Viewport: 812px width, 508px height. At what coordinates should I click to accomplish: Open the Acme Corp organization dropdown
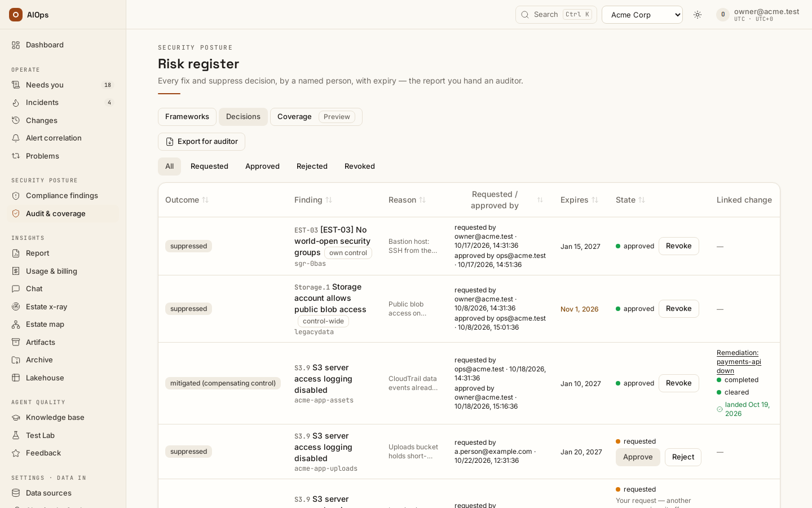point(642,15)
